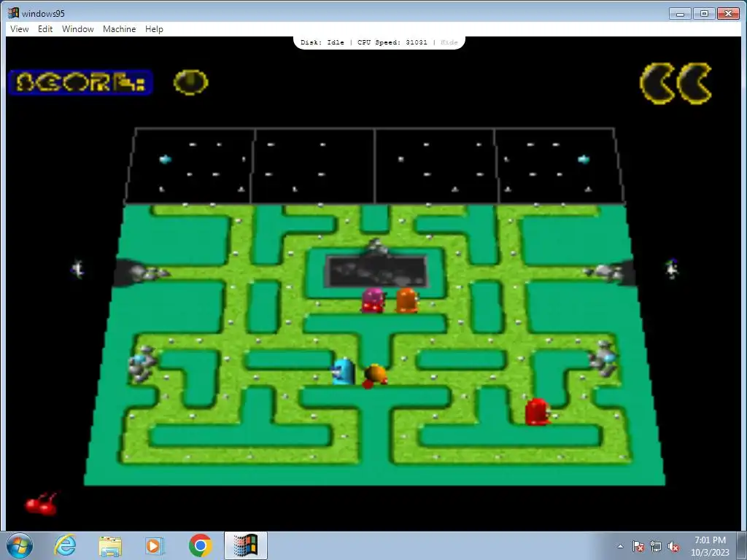Click the windows95 title bar icon
Screen dimensions: 747x560
pyautogui.click(x=14, y=13)
